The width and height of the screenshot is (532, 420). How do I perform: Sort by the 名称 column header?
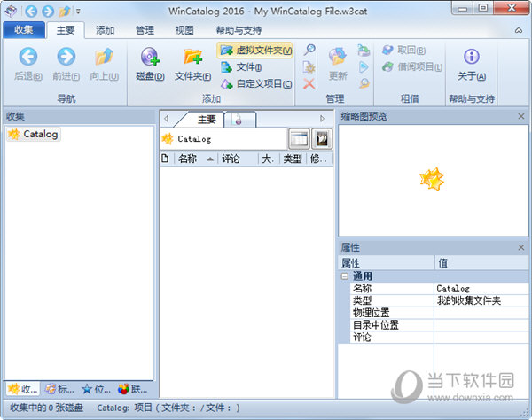click(x=196, y=159)
